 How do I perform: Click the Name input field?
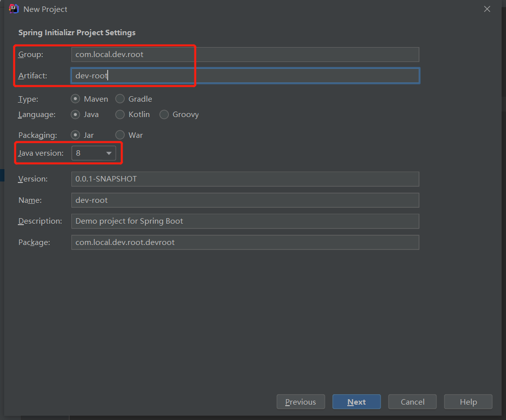pyautogui.click(x=245, y=200)
